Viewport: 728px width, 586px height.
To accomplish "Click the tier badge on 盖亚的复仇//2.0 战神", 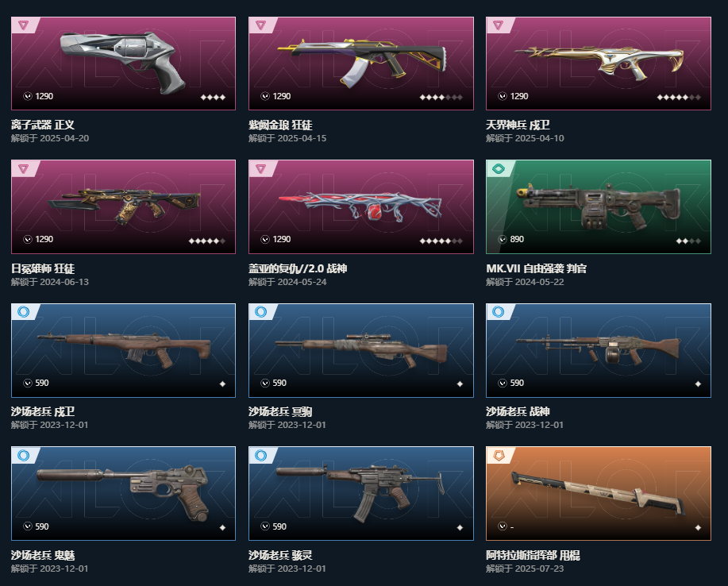I will pos(261,168).
